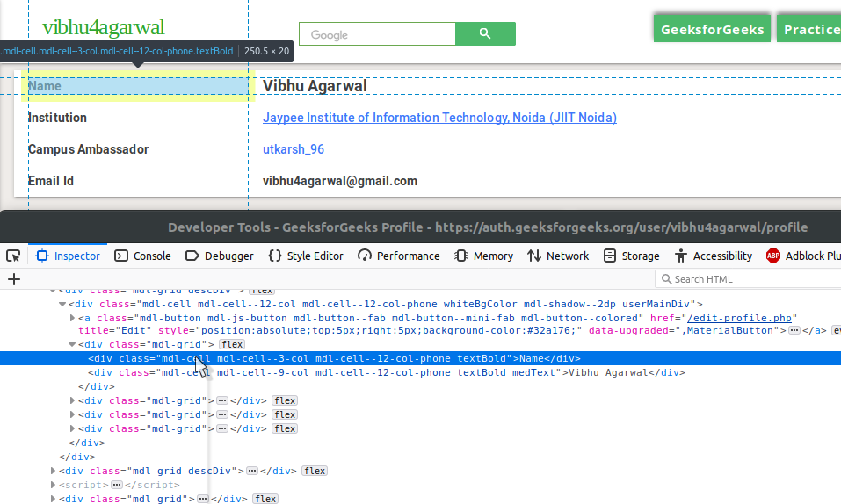Click the vibhu4agarwal@gmail.com email text
This screenshot has height=504, width=841.
click(339, 181)
